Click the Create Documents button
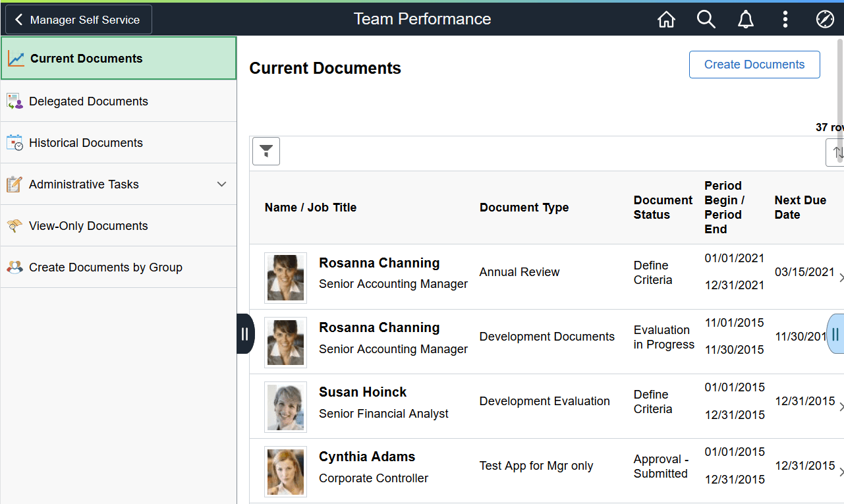Viewport: 844px width, 504px height. coord(754,64)
